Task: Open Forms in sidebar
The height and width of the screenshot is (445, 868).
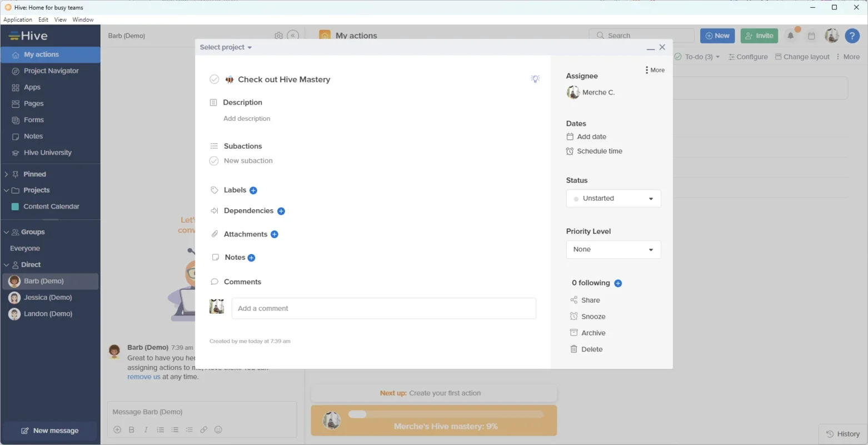Action: (x=51, y=120)
